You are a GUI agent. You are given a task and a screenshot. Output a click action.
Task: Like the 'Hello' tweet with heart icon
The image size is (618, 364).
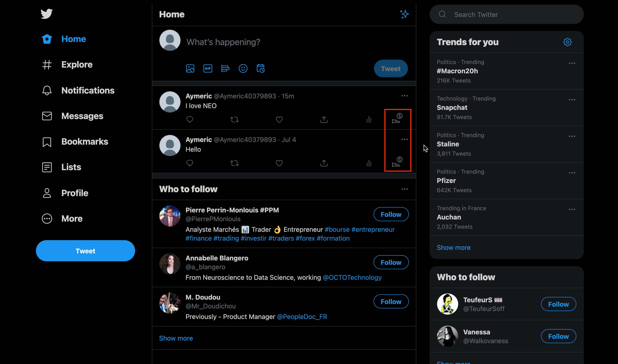(x=279, y=163)
